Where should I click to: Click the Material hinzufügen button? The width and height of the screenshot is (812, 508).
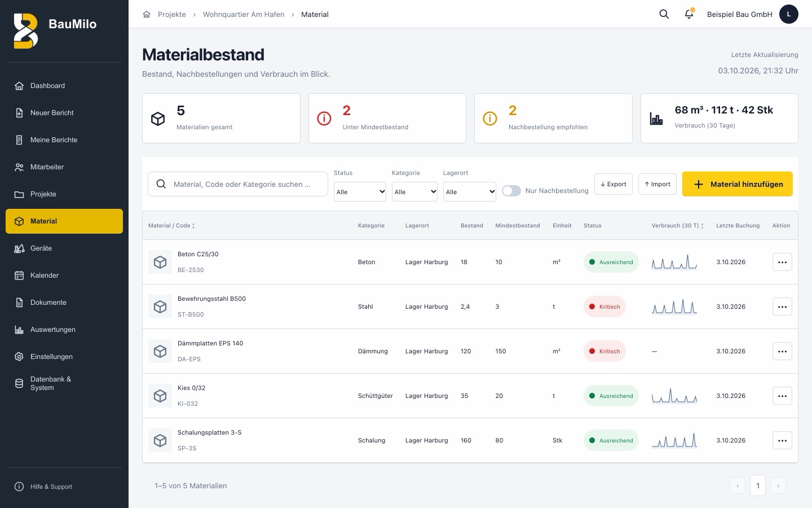[x=738, y=184]
